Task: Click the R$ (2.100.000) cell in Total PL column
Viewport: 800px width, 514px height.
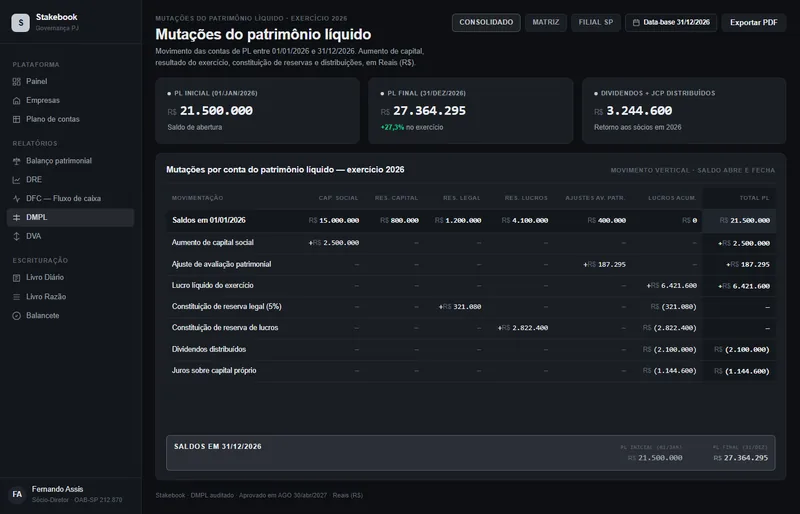Action: 742,350
